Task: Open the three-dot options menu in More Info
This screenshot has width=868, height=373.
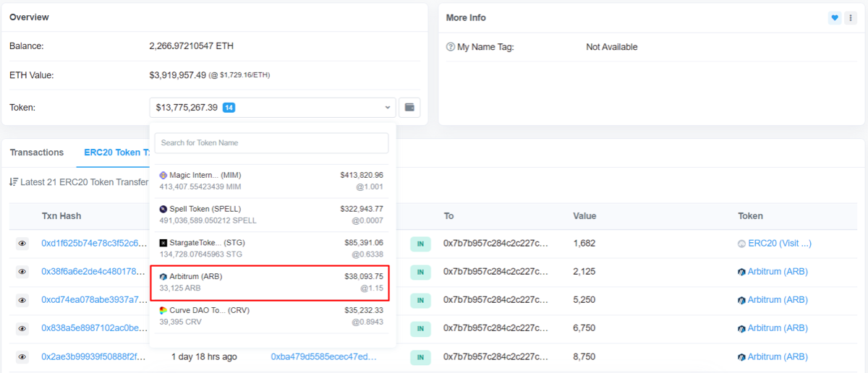Action: click(850, 18)
